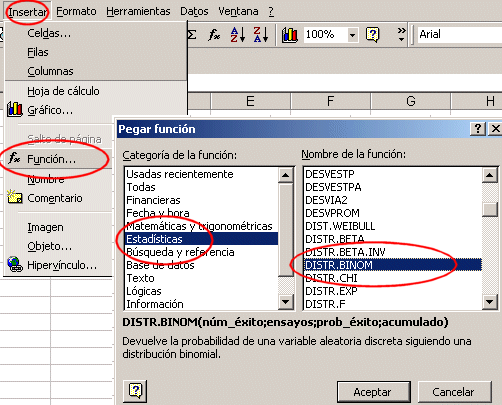Click the help icon at dialog bottom-left

point(135,391)
